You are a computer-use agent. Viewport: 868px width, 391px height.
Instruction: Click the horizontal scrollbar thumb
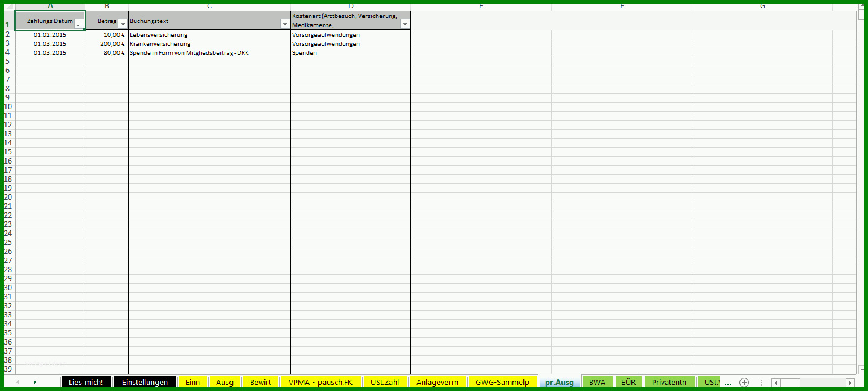[790, 383]
